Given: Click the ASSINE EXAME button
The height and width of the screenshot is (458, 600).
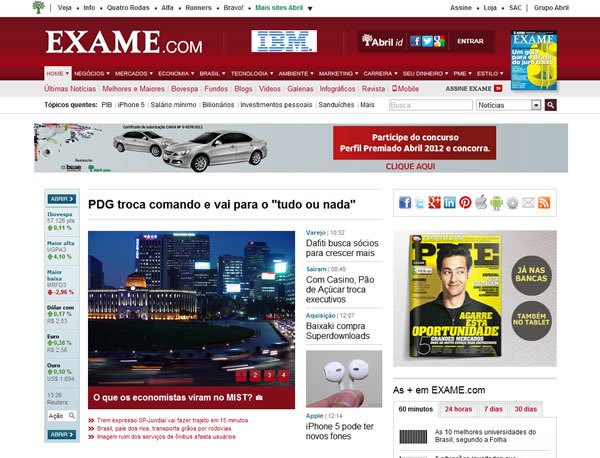Looking at the screenshot, I should tap(474, 88).
